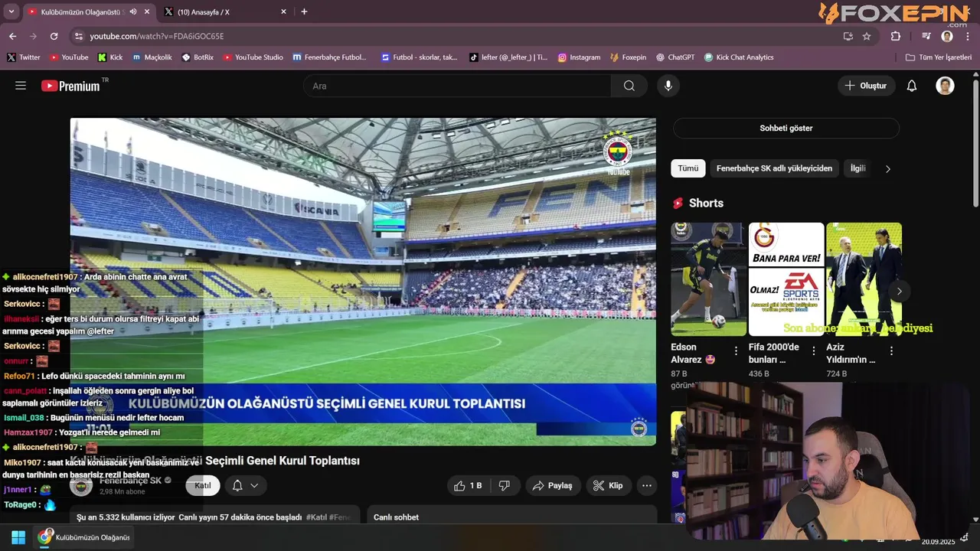The height and width of the screenshot is (551, 980).
Task: Close the Kulübümüzün Olağanüstü tab
Action: [x=147, y=11]
